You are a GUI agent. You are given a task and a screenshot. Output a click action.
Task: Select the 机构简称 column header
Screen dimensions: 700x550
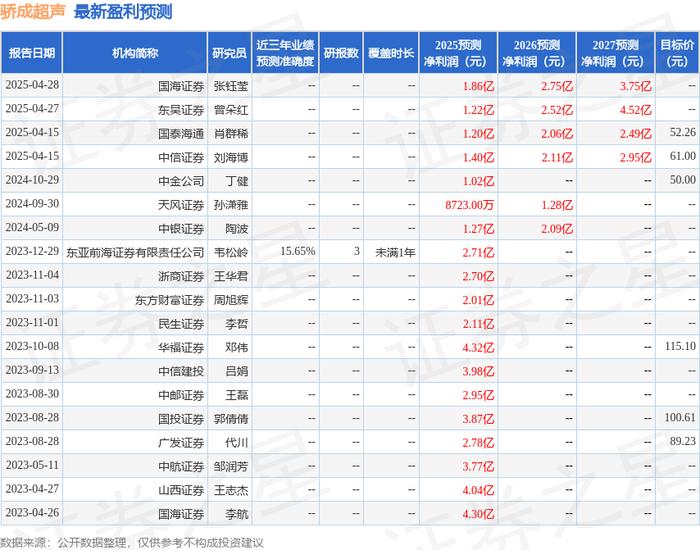(135, 53)
